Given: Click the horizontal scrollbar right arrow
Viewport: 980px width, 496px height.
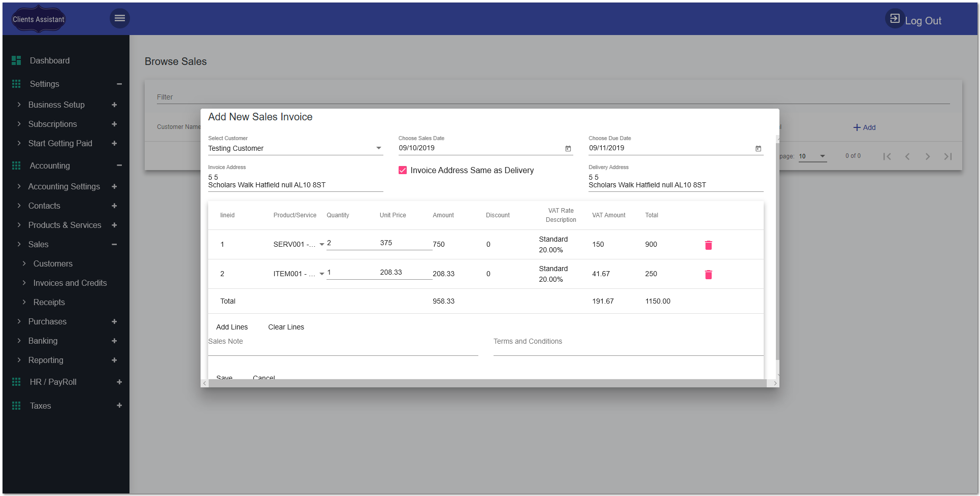Looking at the screenshot, I should click(x=775, y=383).
